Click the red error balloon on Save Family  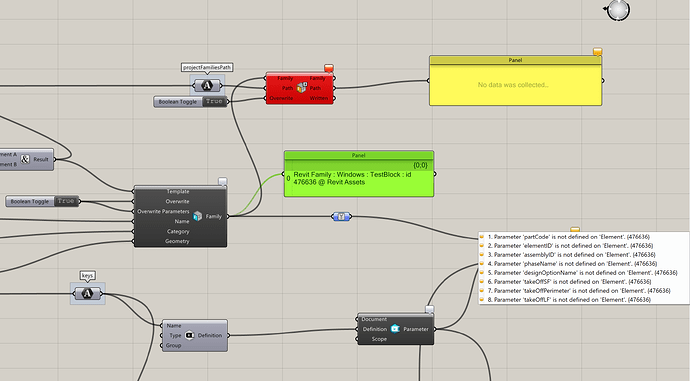pos(329,68)
